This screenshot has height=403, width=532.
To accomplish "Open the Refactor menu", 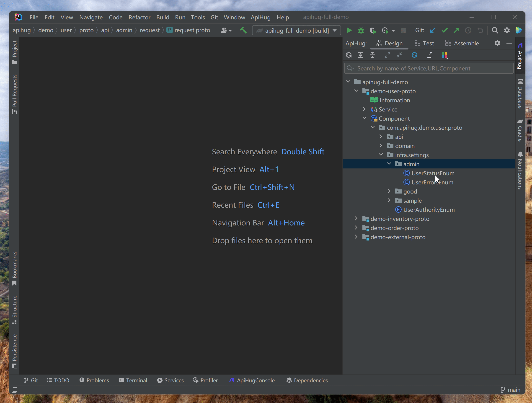I will (139, 17).
